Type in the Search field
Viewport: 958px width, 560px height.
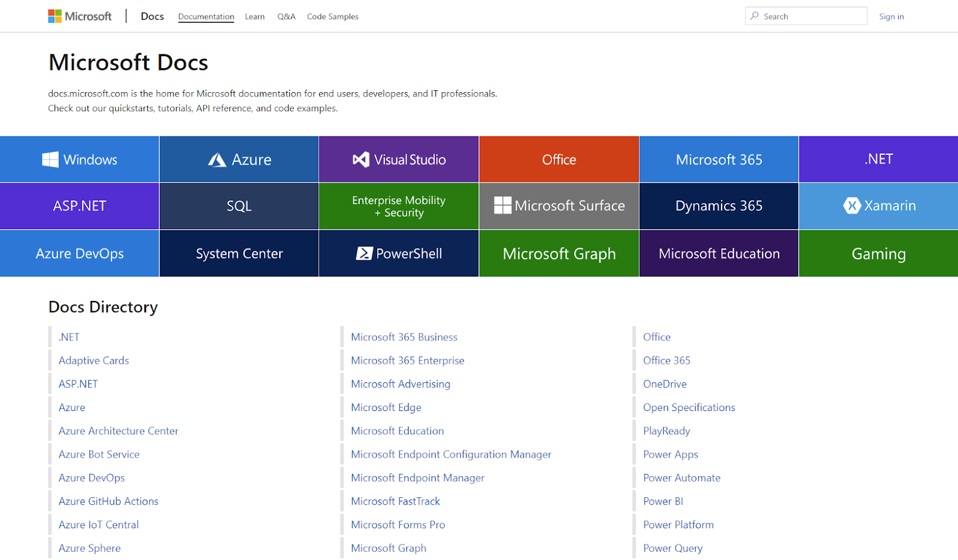pos(811,16)
